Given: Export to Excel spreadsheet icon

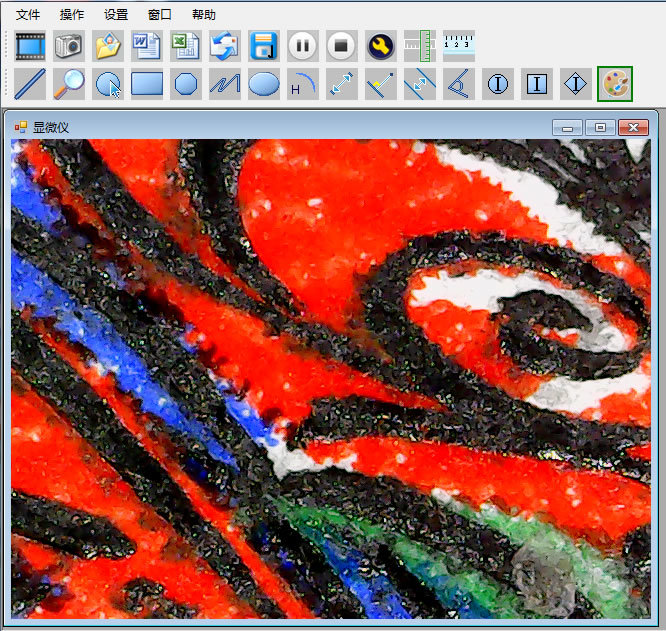Looking at the screenshot, I should coord(186,46).
